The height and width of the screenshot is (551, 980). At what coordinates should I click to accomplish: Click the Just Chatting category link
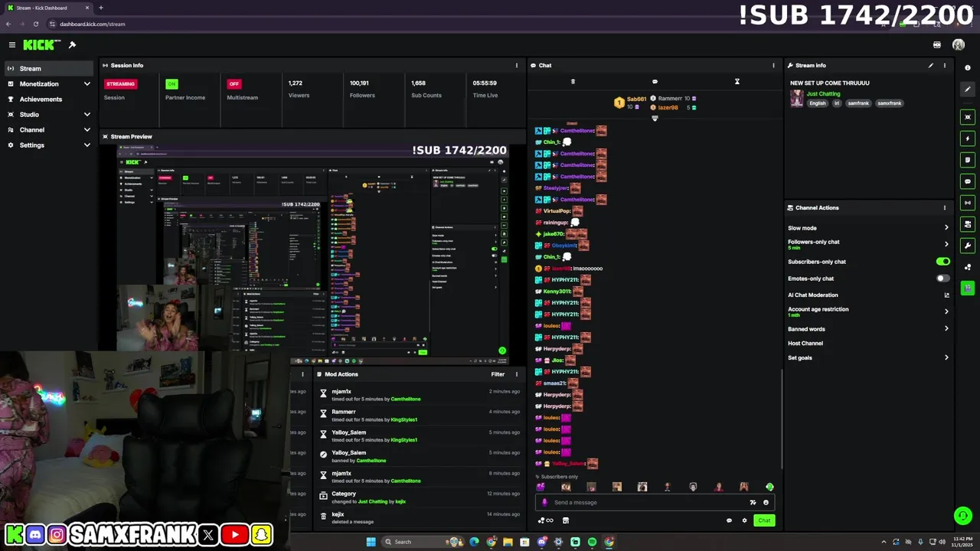point(823,93)
